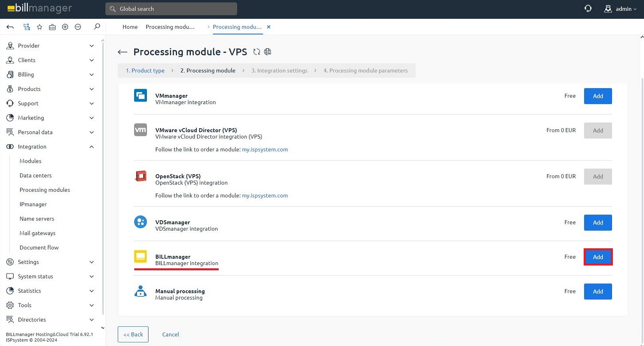Select the active Processing modu... tab

[x=237, y=27]
